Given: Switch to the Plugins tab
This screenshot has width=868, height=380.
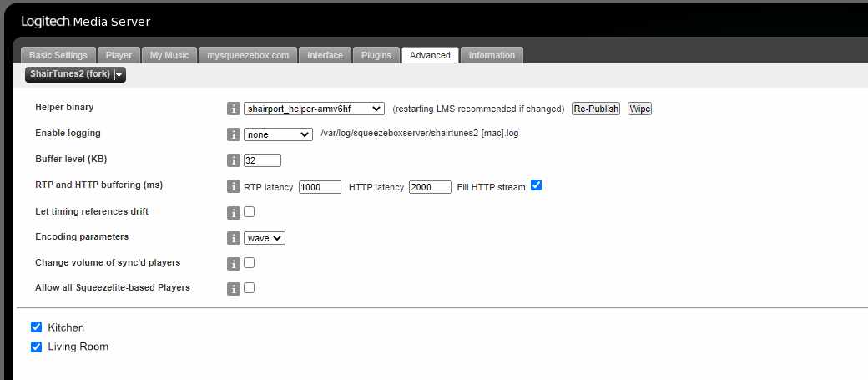Looking at the screenshot, I should pos(376,55).
